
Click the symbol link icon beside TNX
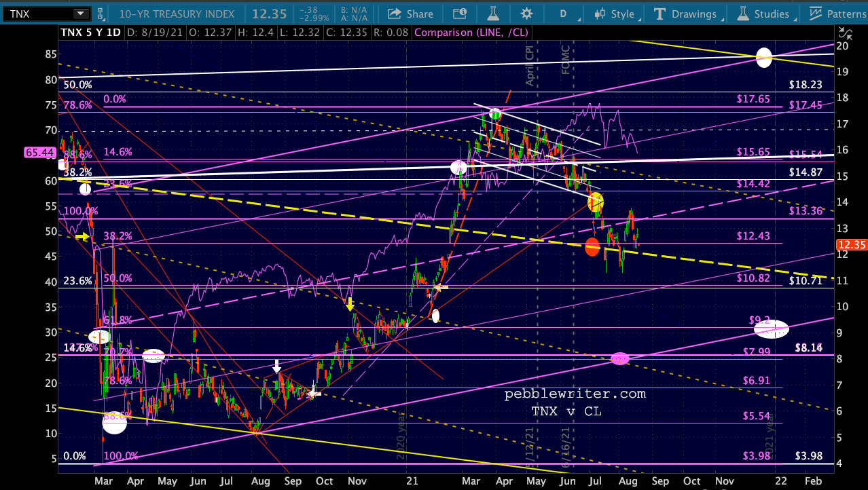101,14
